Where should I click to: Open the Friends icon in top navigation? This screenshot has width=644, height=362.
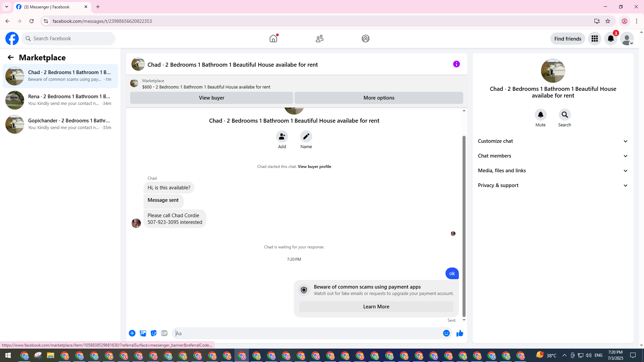[319, 39]
